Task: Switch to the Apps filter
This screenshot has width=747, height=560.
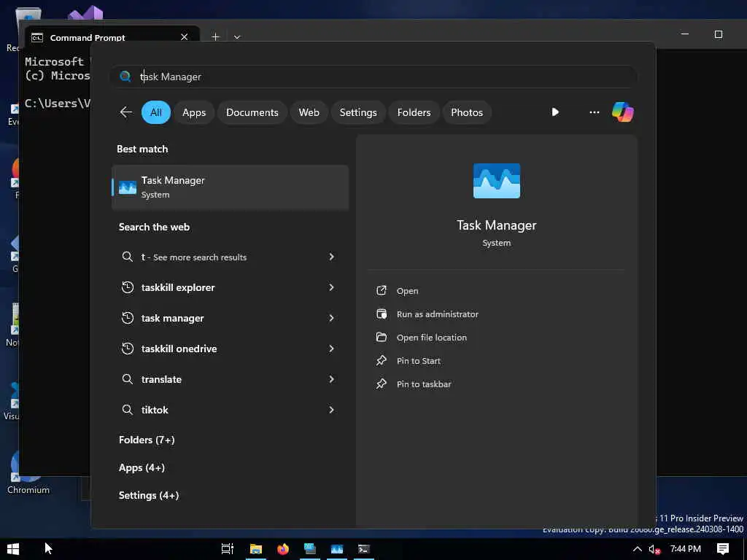Action: point(194,112)
